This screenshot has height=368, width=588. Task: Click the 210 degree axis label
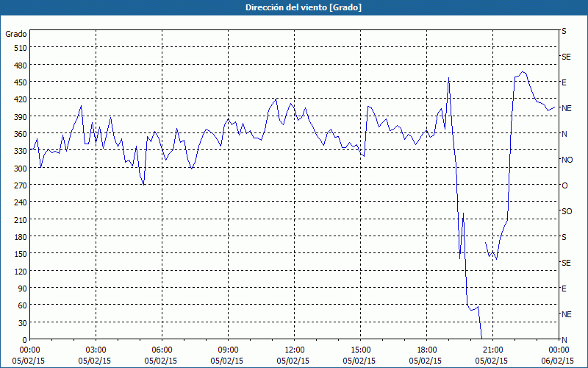(x=21, y=219)
